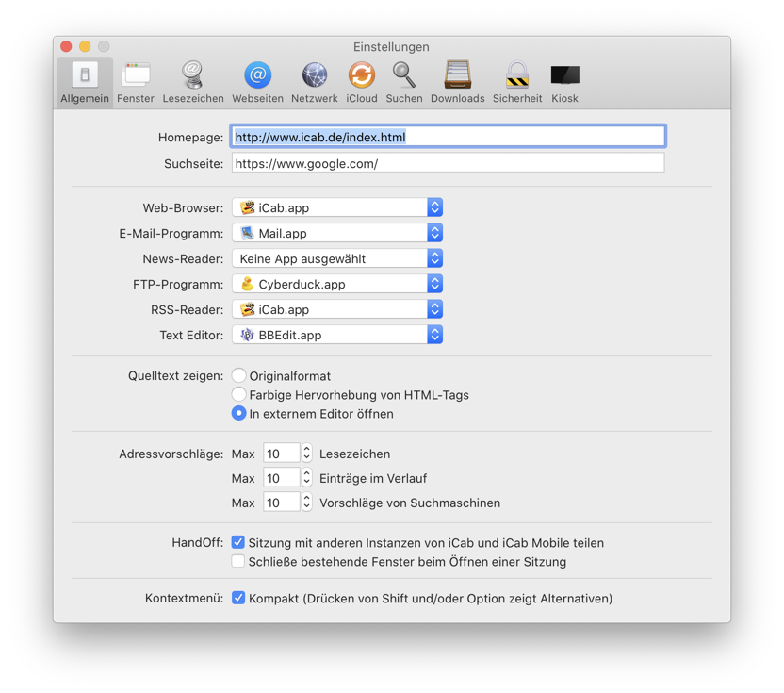Click the max Vorschläge von Suchmaschinen field

click(282, 503)
